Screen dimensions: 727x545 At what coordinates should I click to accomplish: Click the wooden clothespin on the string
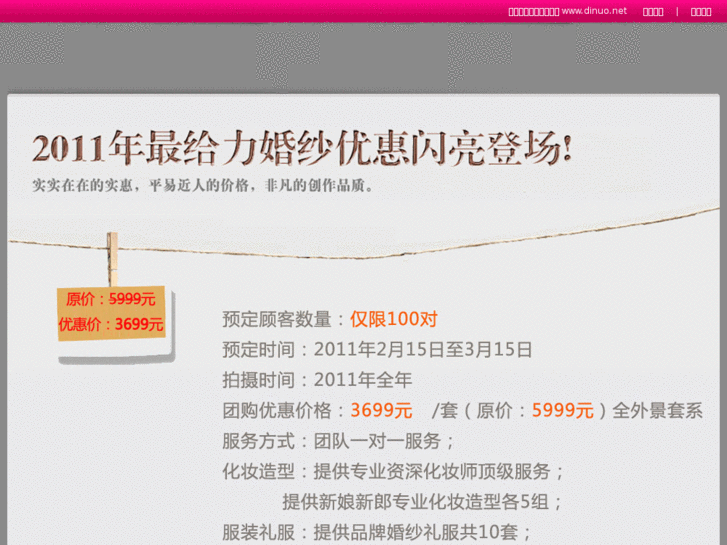112,259
